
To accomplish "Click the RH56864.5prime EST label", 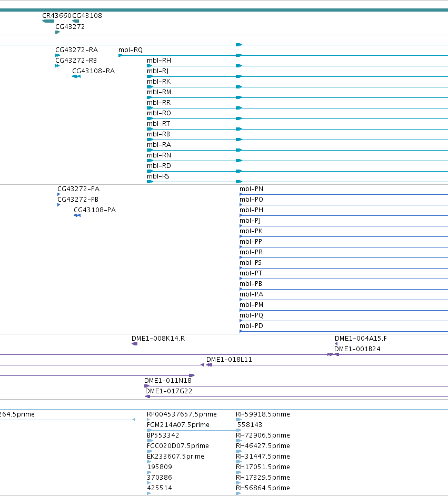I will (263, 488).
